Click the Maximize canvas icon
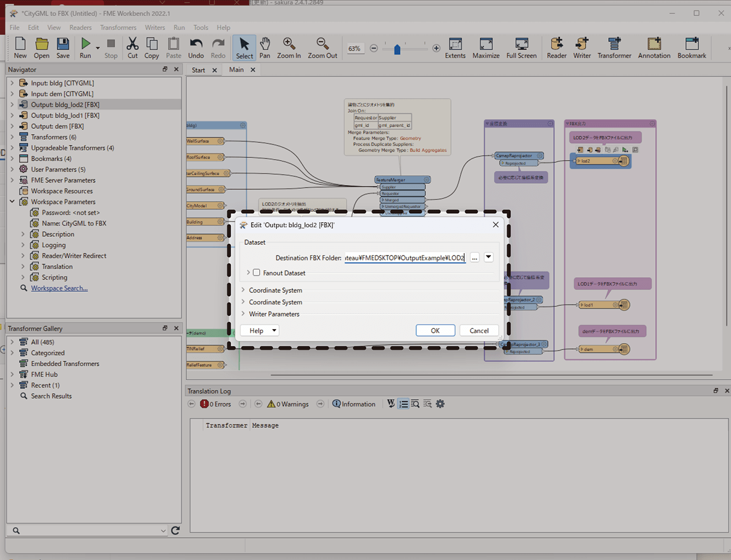 pyautogui.click(x=486, y=47)
